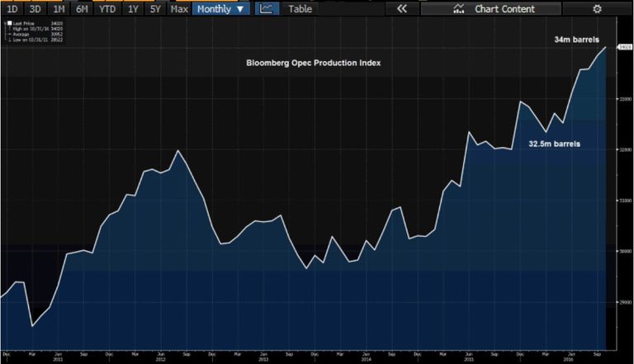This screenshot has height=364, width=634.
Task: Click the 2015 year label on x-axis
Action: 469,359
